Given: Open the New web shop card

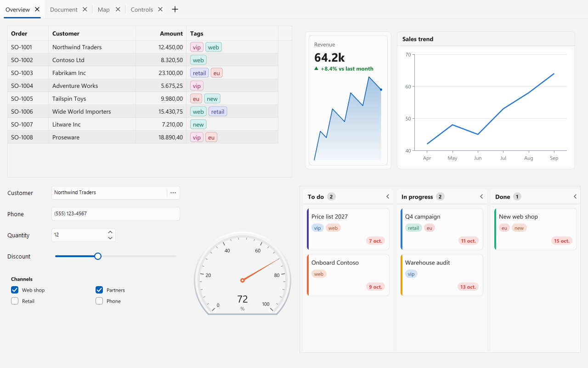Looking at the screenshot, I should [x=536, y=229].
